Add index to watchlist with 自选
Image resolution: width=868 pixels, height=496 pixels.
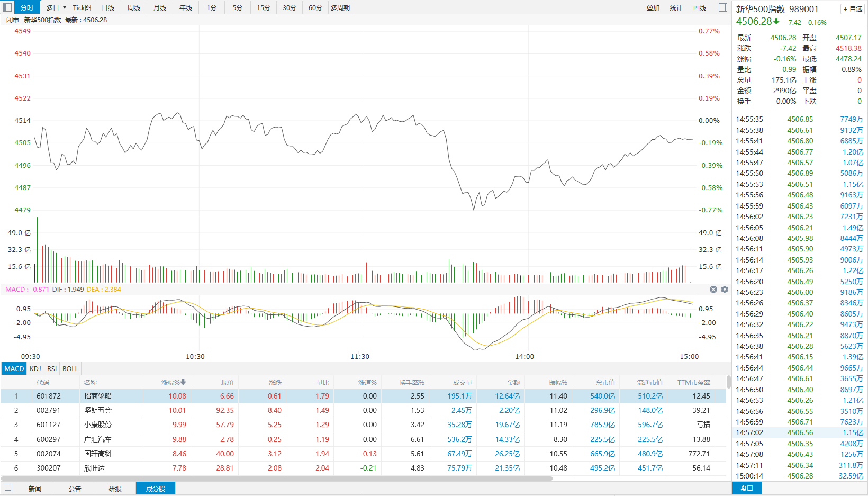(853, 9)
